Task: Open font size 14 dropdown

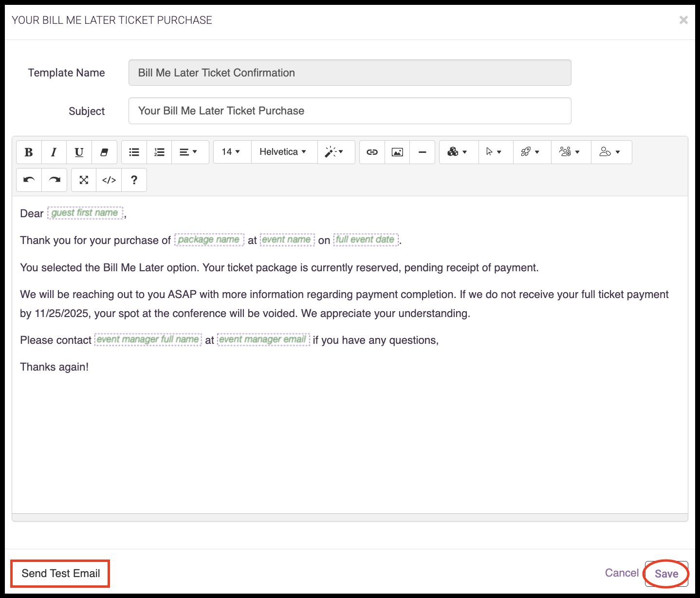Action: (232, 152)
